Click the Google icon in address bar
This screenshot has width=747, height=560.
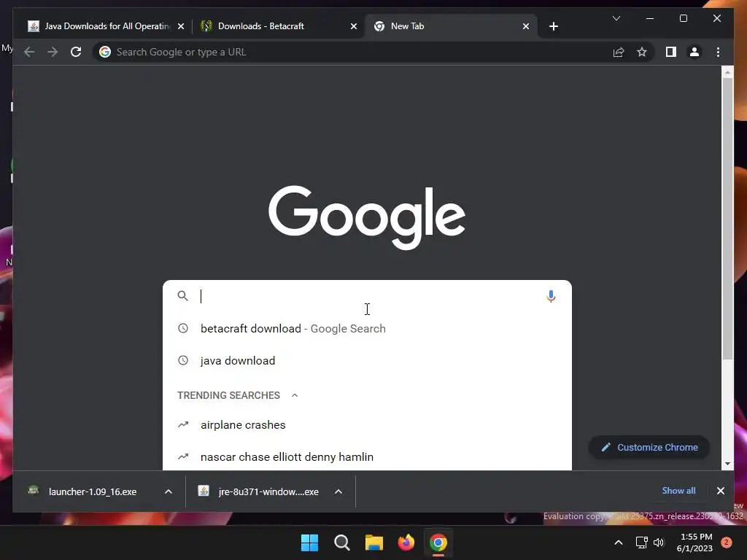pos(105,52)
